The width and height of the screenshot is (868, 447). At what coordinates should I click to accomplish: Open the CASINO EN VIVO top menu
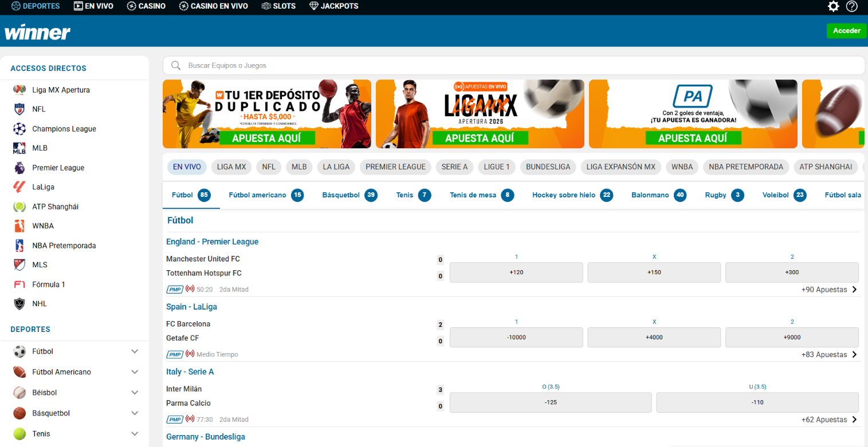214,6
